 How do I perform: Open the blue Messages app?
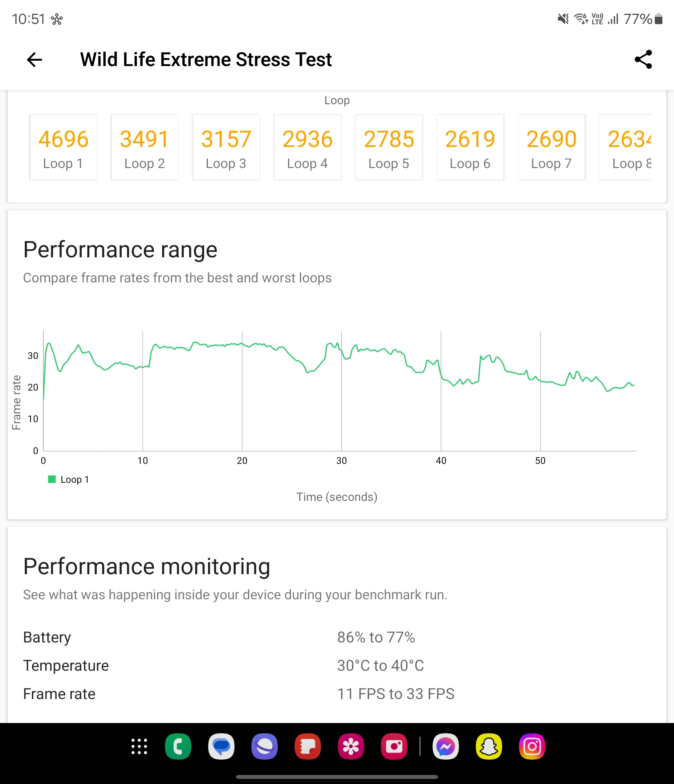tap(221, 746)
